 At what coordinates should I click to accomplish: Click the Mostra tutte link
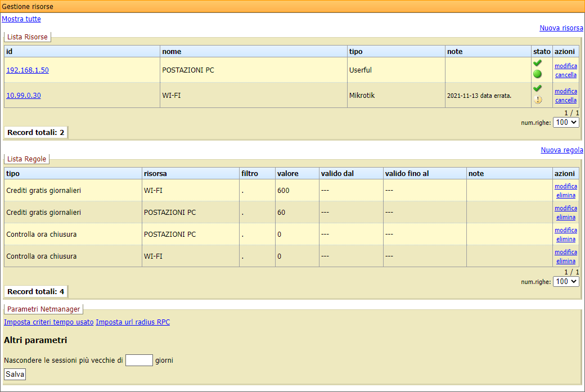coord(21,19)
